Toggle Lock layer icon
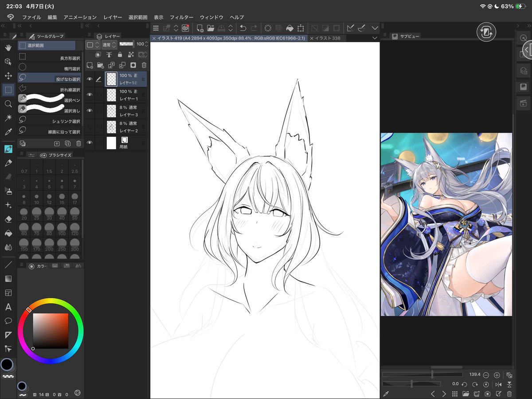The width and height of the screenshot is (532, 399). pyautogui.click(x=120, y=55)
